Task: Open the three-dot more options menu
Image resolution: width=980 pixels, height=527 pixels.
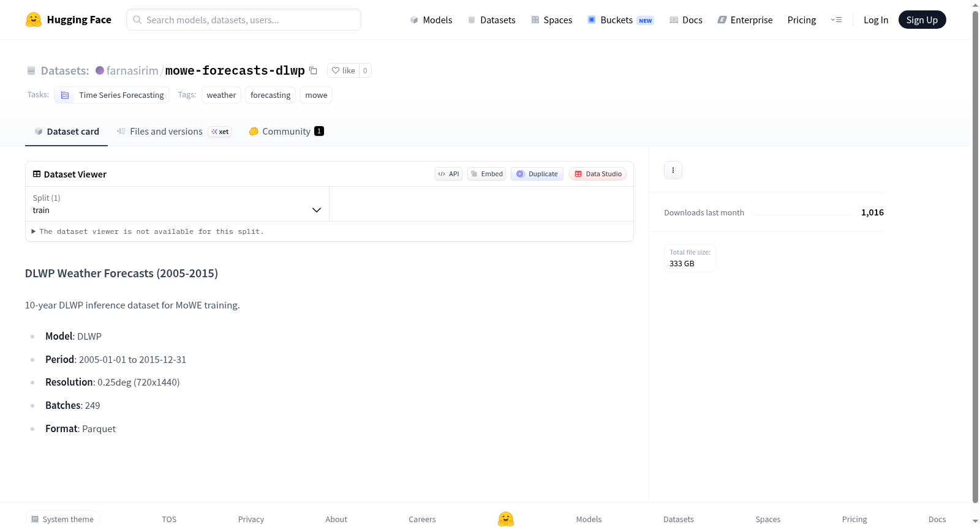Action: [673, 170]
